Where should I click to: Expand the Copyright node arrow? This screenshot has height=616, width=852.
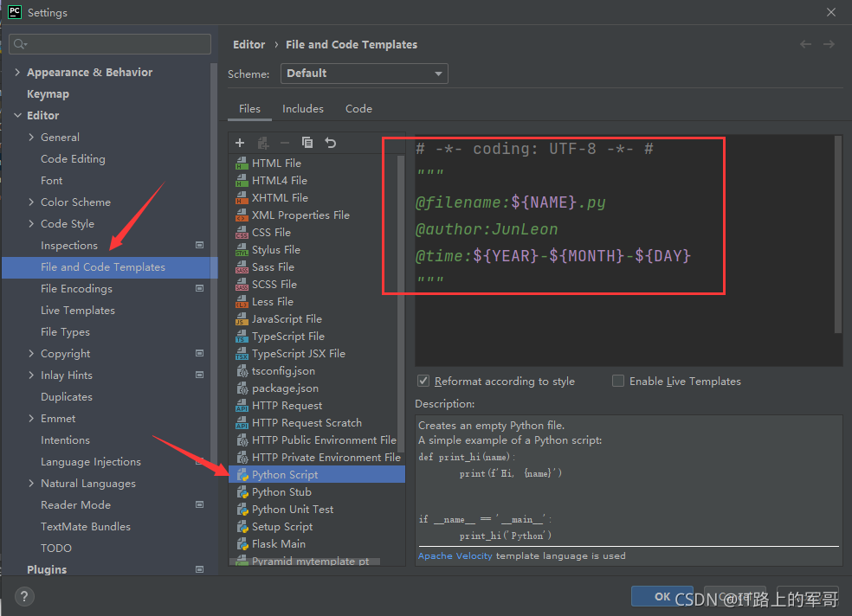(31, 353)
